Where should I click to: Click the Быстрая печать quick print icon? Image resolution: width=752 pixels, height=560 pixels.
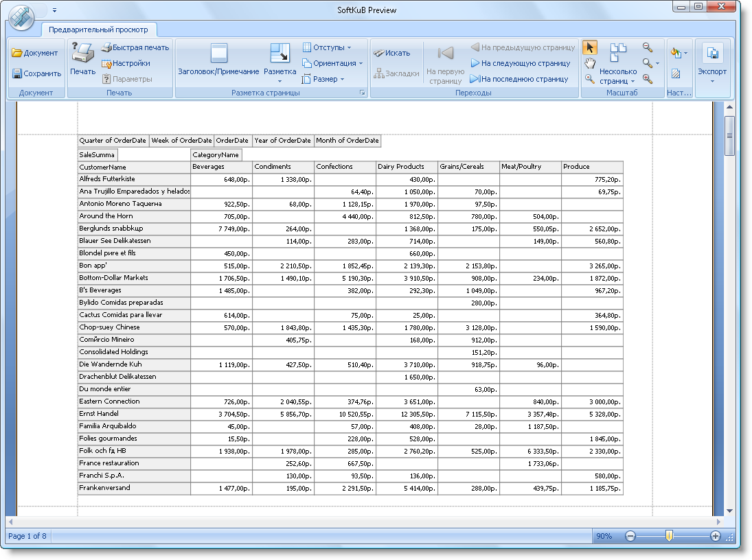pyautogui.click(x=107, y=47)
